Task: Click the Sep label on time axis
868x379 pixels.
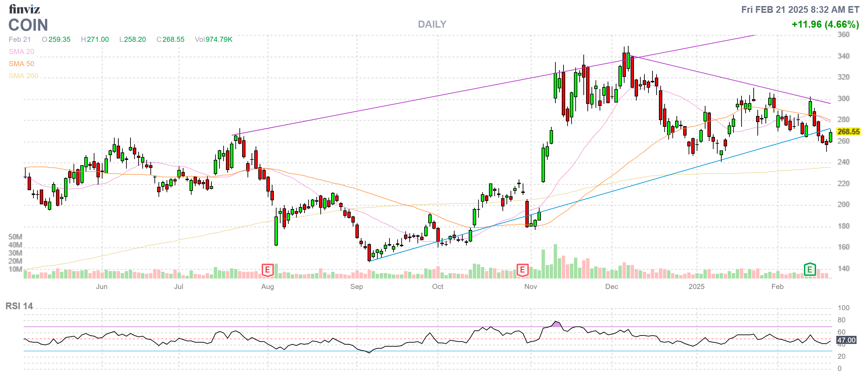Action: pyautogui.click(x=356, y=287)
